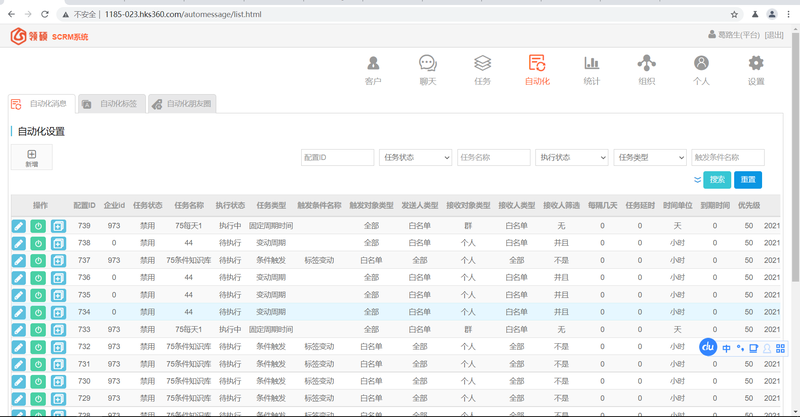Toggle the power switch for row 732
800x417 pixels.
(38, 347)
